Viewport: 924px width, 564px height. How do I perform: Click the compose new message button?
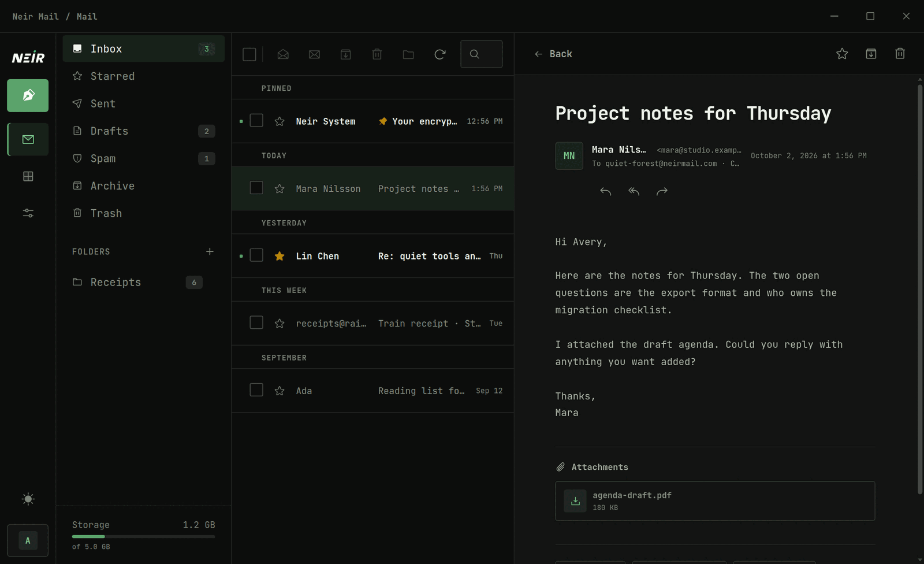pyautogui.click(x=28, y=95)
